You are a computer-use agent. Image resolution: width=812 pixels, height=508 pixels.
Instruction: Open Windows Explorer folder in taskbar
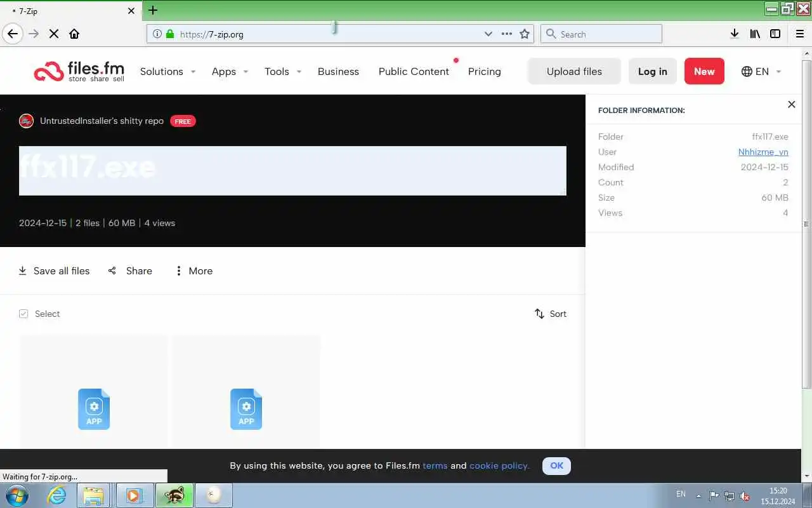[x=93, y=495]
